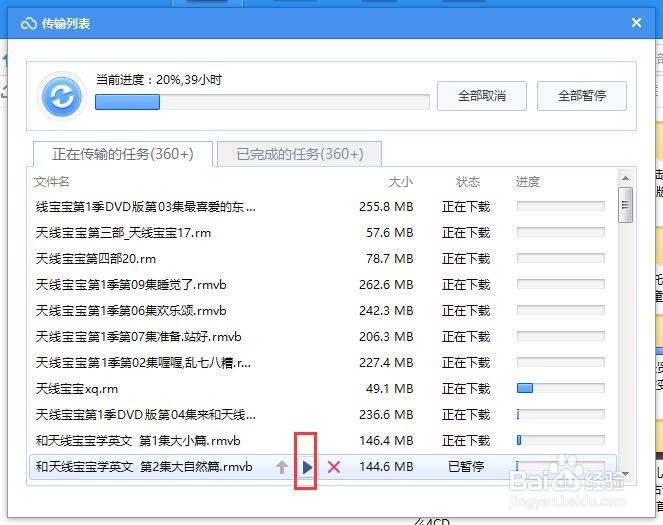Click the 状态 column header
Screen dimensions: 663x525
pyautogui.click(x=468, y=182)
